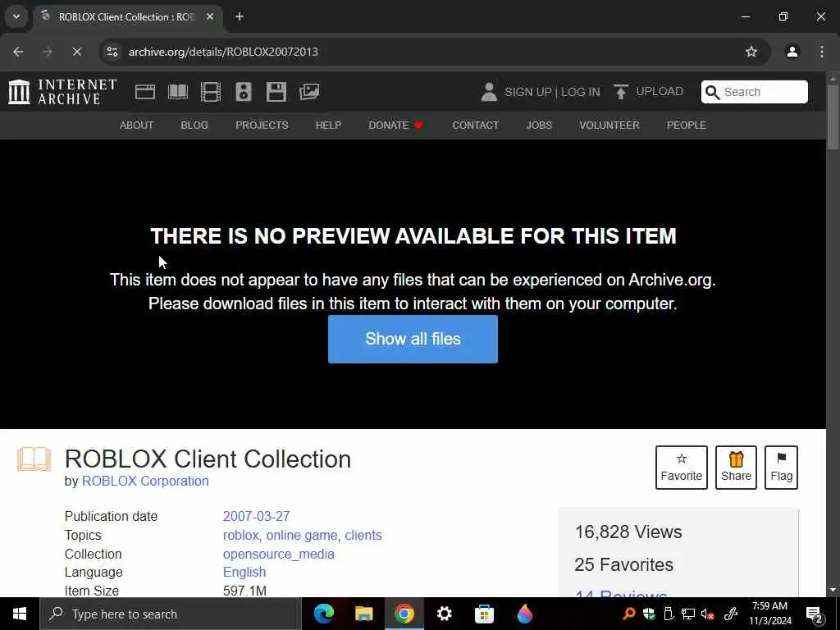This screenshot has width=840, height=630.
Task: Open a new tab with plus button
Action: (x=240, y=16)
